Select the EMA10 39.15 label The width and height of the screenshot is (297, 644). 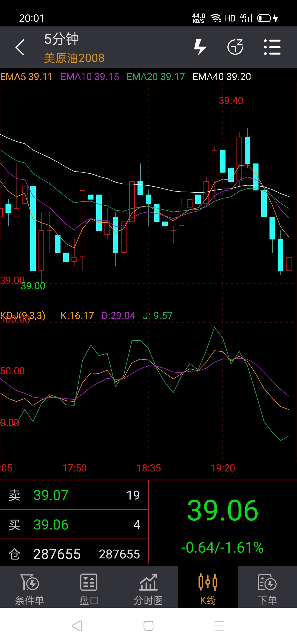tap(90, 77)
